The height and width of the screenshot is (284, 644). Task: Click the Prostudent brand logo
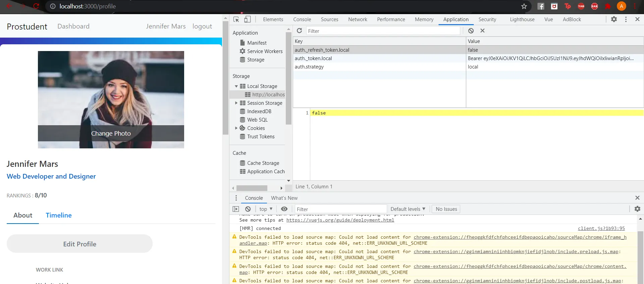tap(27, 27)
